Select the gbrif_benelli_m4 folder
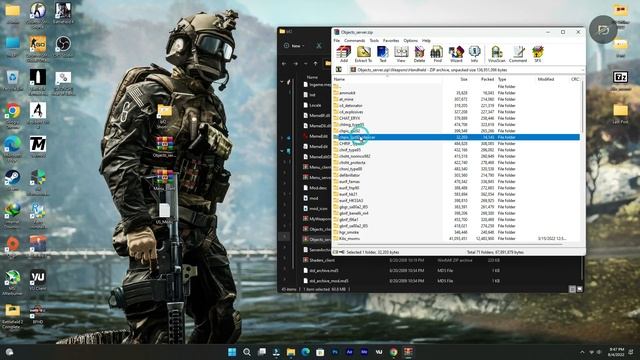The width and height of the screenshot is (640, 360). click(x=456, y=213)
